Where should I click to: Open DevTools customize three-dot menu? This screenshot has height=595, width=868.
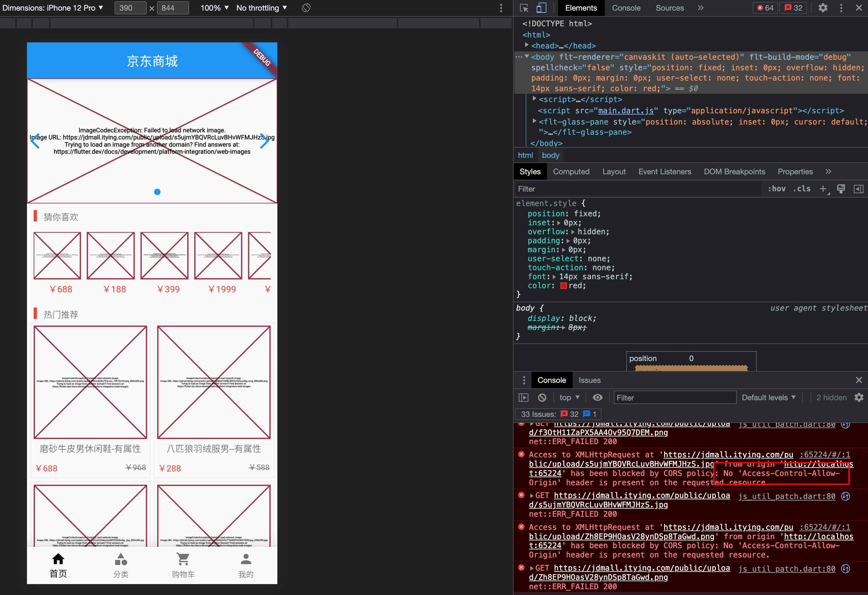coord(841,8)
